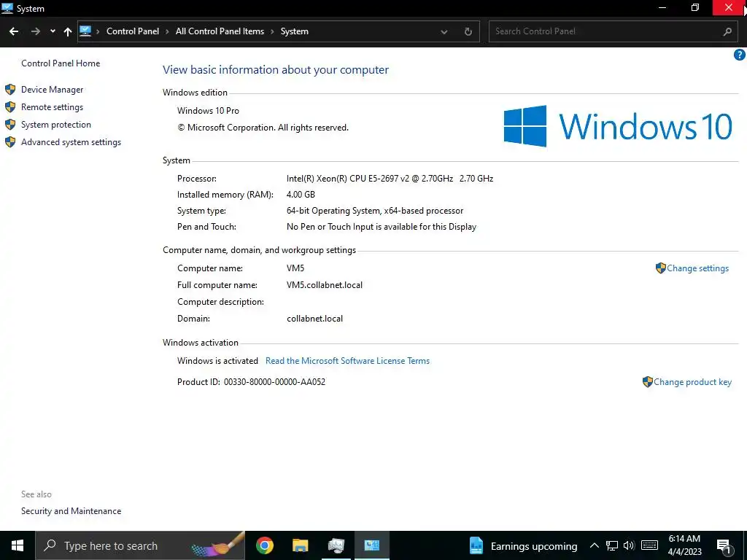Open the Earnings upcoming news widget

point(523,545)
